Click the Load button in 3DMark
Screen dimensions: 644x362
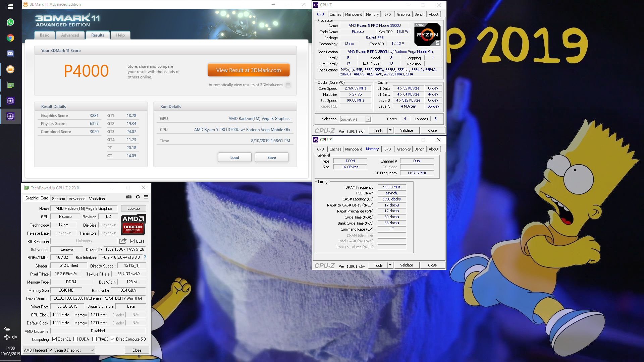click(235, 158)
